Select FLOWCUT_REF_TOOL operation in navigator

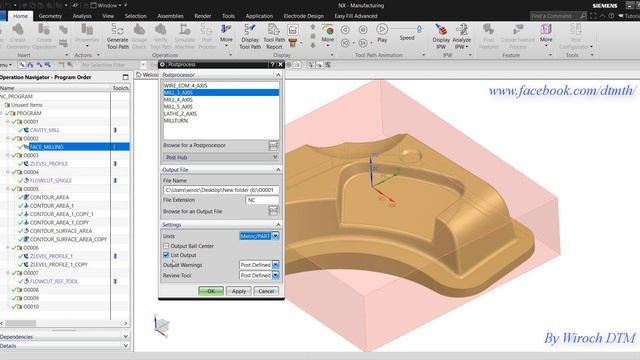(53, 281)
